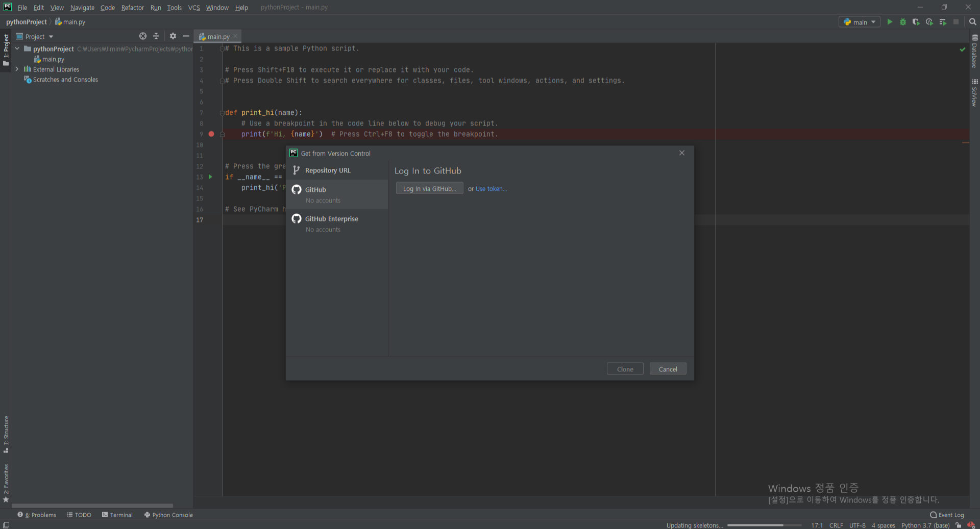This screenshot has height=529, width=980.
Task: Open the TODO tool tab
Action: [x=79, y=515]
